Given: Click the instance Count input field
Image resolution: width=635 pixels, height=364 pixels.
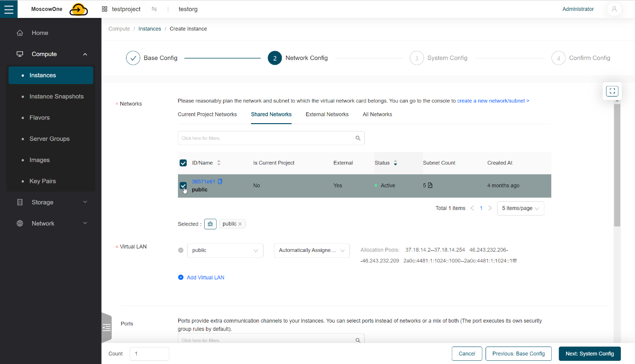Looking at the screenshot, I should pyautogui.click(x=149, y=353).
